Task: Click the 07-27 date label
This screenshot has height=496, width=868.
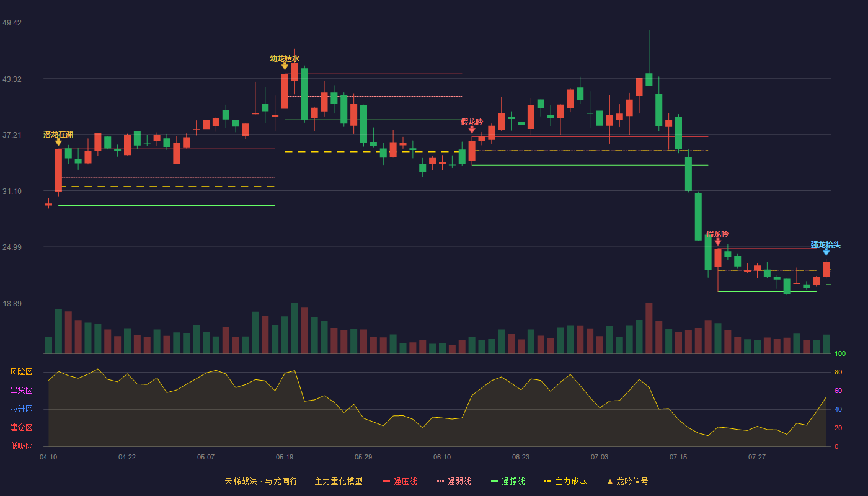Action: (x=757, y=457)
